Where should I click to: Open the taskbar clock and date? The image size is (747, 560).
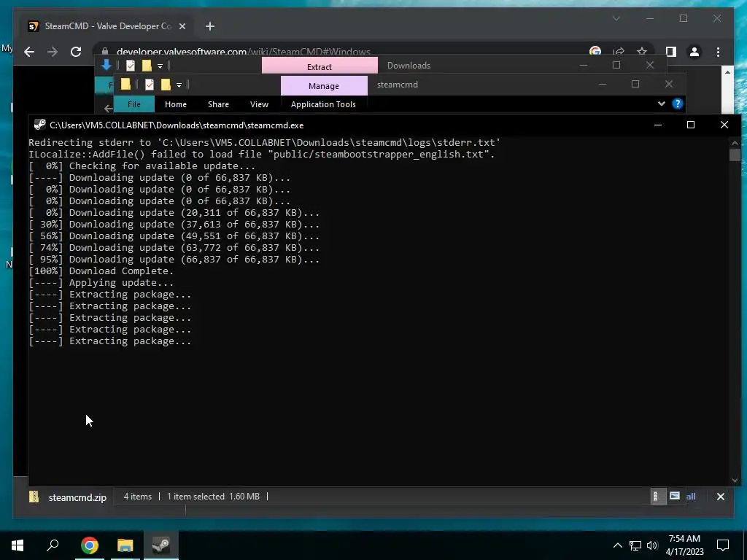pos(684,545)
